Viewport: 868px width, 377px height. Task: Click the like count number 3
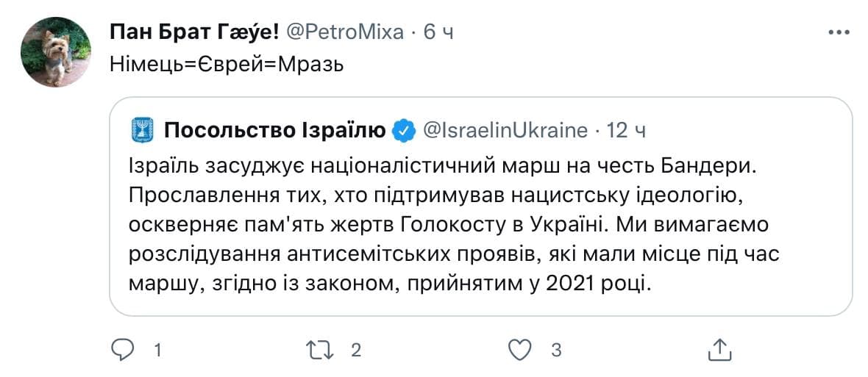point(556,351)
